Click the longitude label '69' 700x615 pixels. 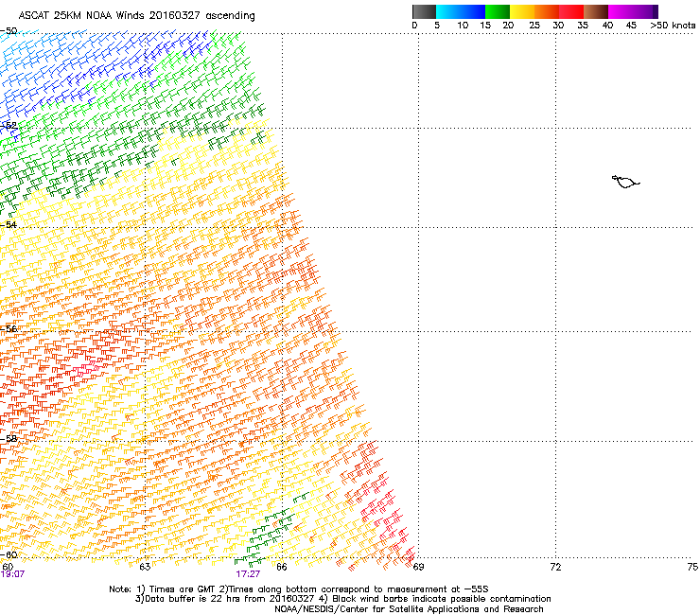click(x=418, y=567)
